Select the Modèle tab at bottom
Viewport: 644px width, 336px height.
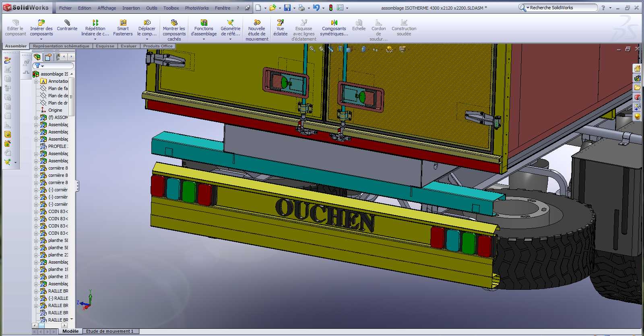[70, 331]
